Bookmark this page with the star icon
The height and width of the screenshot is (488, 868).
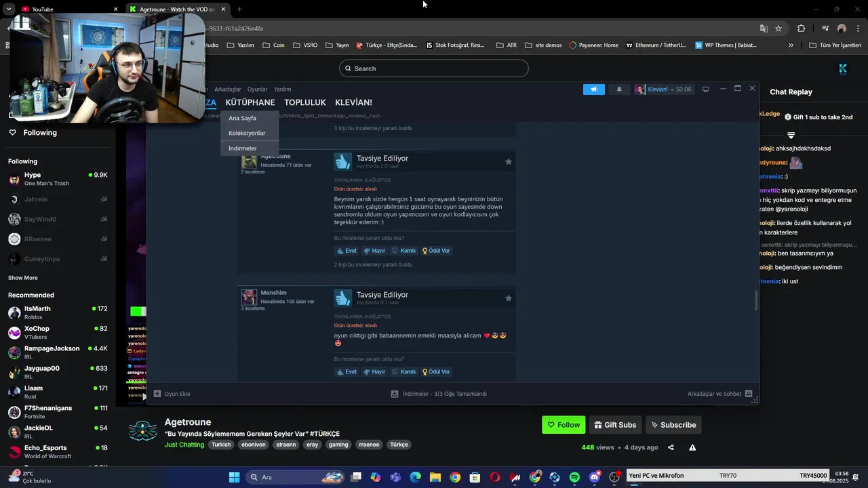[778, 28]
